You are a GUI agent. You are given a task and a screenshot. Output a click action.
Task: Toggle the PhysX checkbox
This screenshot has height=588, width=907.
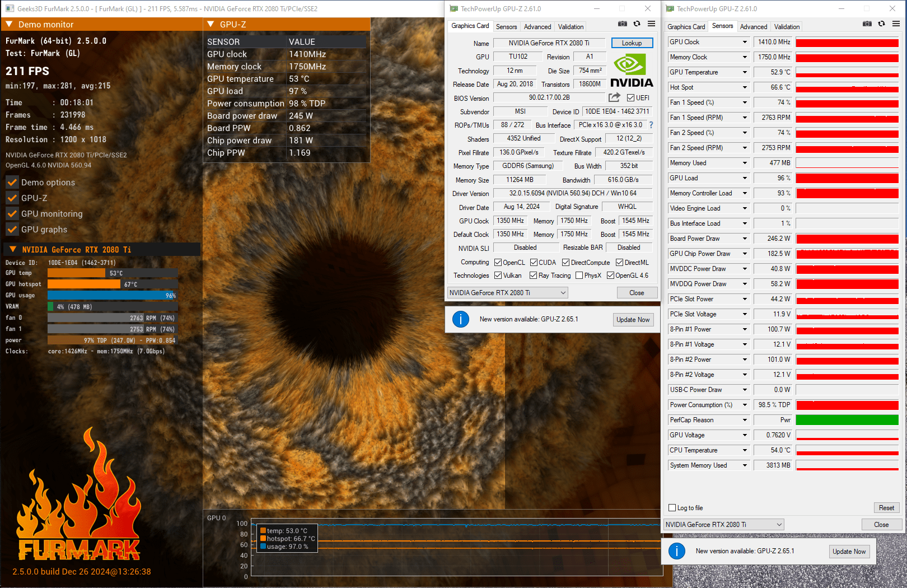[579, 276]
